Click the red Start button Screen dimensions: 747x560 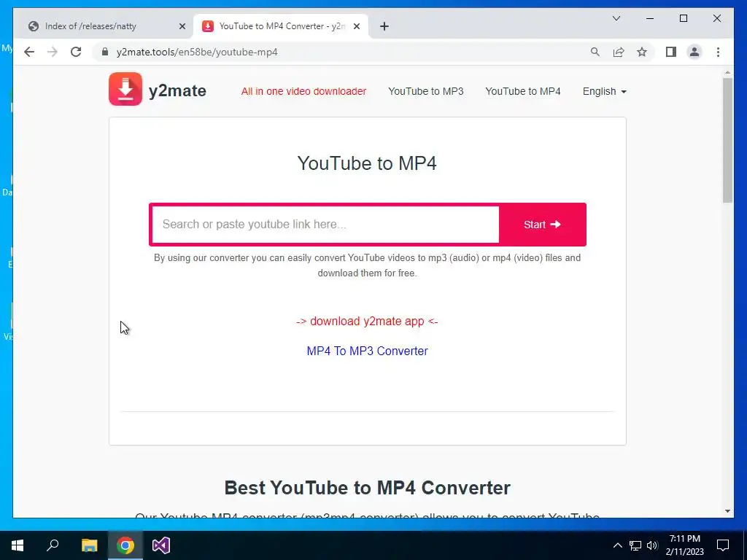(542, 225)
